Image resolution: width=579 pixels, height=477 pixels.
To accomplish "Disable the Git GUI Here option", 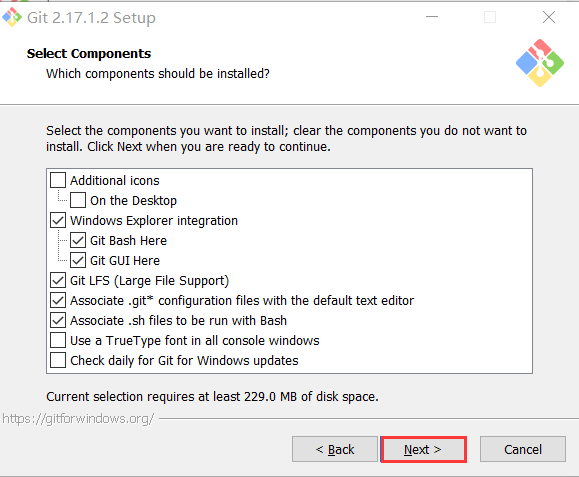I will pos(78,260).
